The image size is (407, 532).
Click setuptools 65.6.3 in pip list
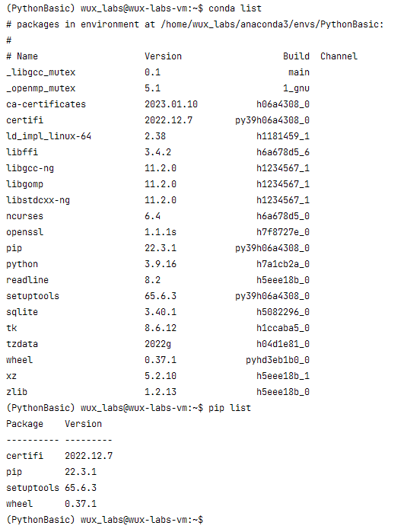(x=51, y=488)
